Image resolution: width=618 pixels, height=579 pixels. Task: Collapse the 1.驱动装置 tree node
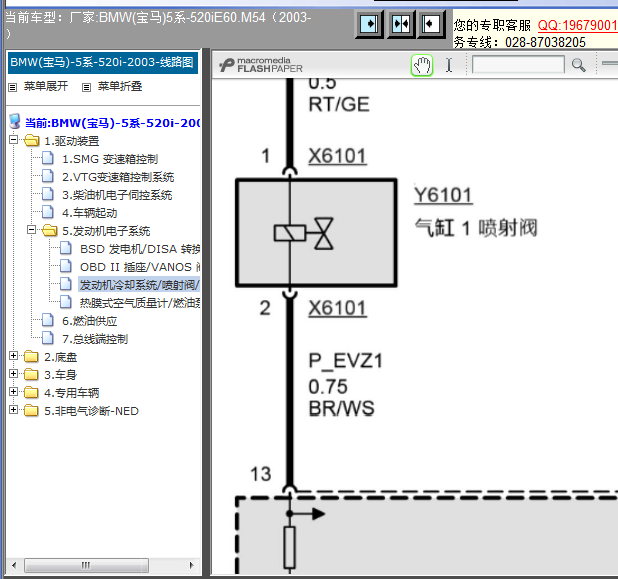[x=13, y=140]
